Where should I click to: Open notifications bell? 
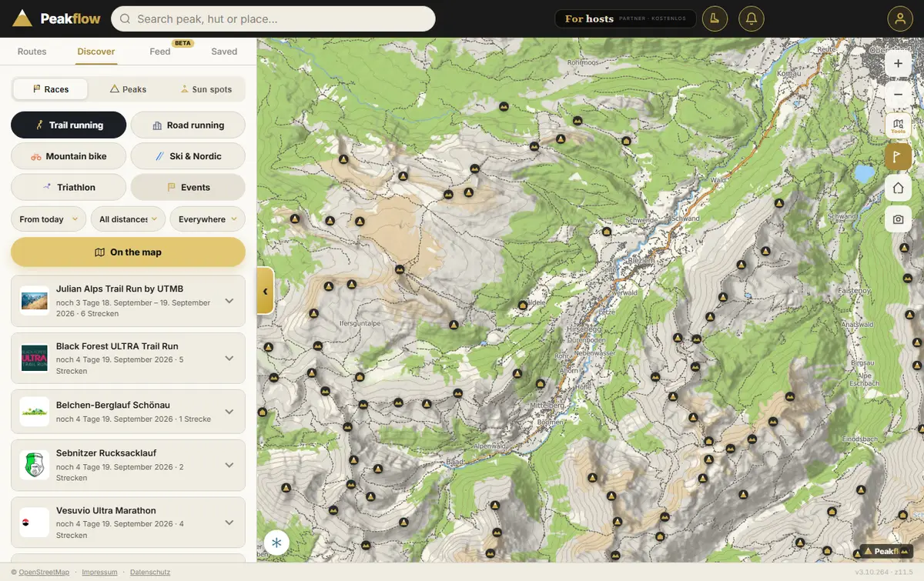coord(752,19)
